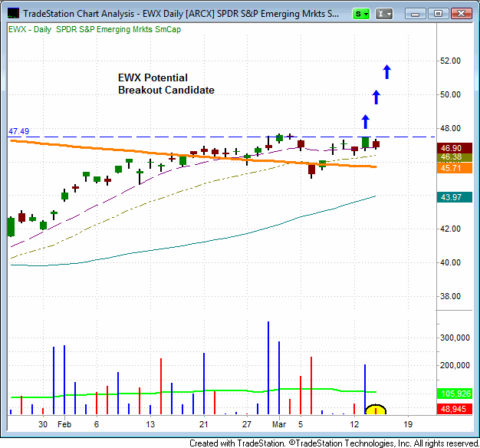
Task: Click the lowest blue up arrow above the candles
Action: 365,120
